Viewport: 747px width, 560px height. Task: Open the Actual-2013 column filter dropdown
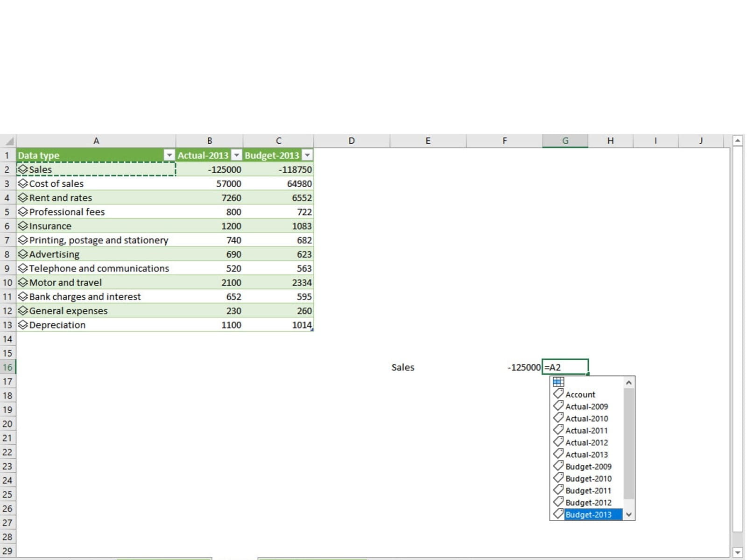[237, 155]
